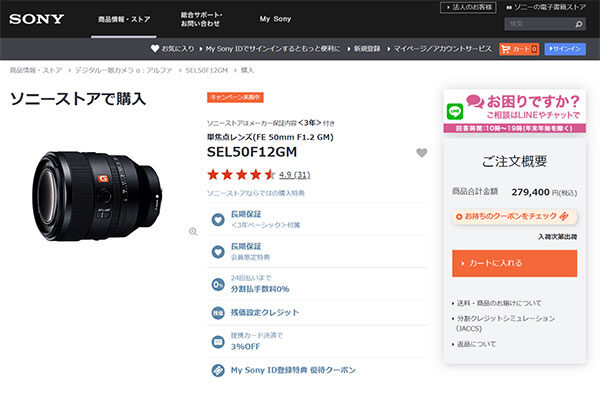Image resolution: width=600 pixels, height=400 pixels.
Task: Open 送料・商品のお届けについて link
Action: (499, 303)
